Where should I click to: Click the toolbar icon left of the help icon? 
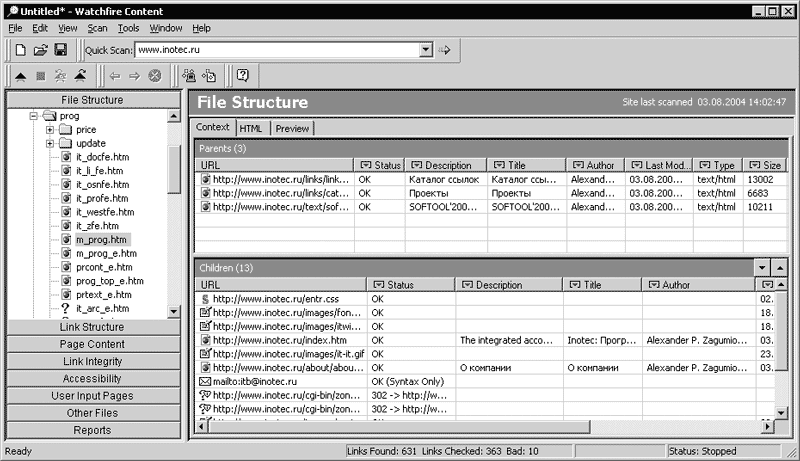click(x=209, y=76)
